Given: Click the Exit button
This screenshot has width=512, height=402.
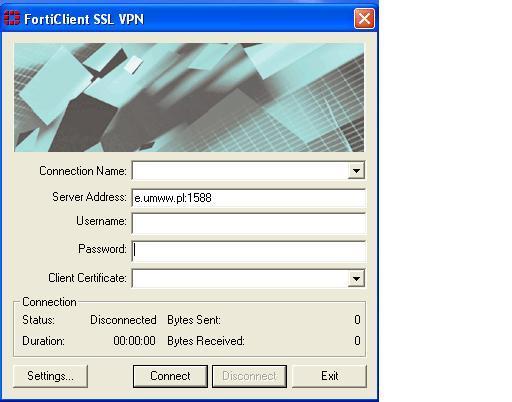Looking at the screenshot, I should pos(329,376).
